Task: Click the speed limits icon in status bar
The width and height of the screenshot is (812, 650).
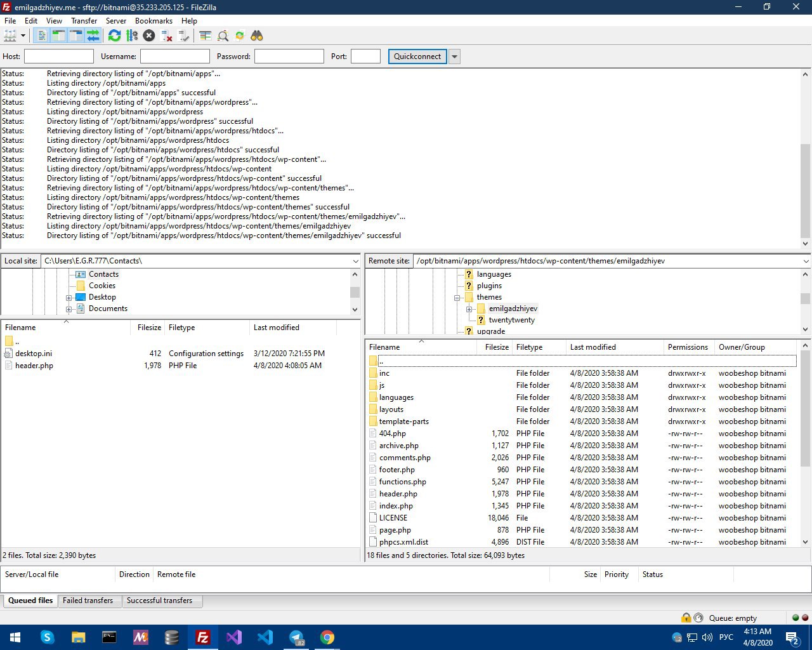Action: tap(698, 618)
